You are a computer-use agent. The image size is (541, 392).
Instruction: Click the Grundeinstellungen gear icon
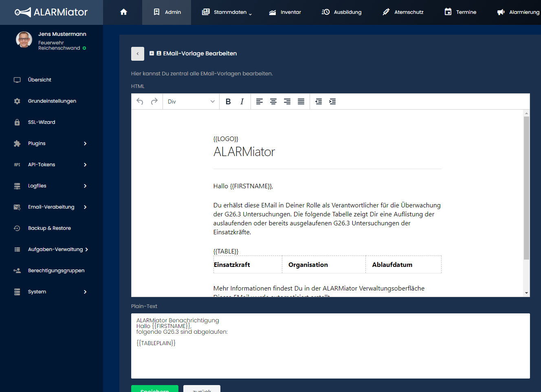[x=17, y=101]
